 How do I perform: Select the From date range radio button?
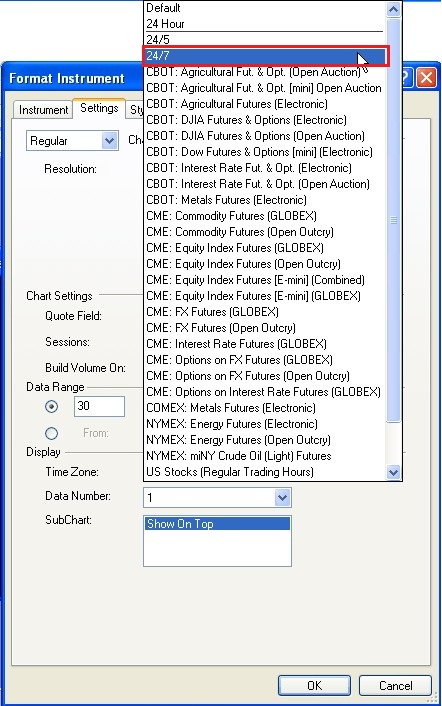point(52,433)
